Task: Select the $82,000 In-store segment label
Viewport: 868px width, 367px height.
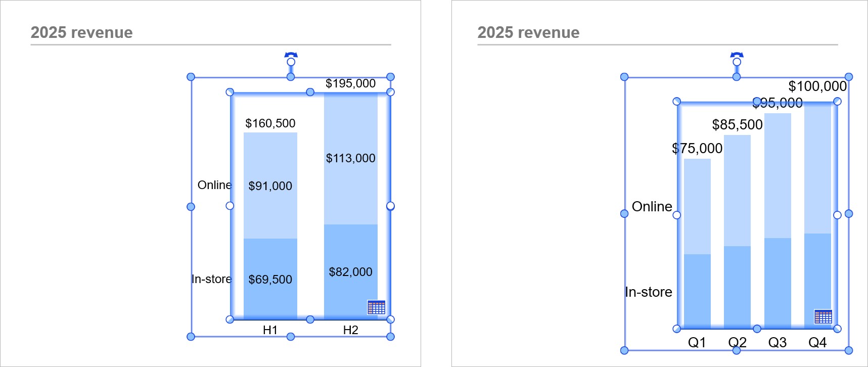Action: coord(350,272)
